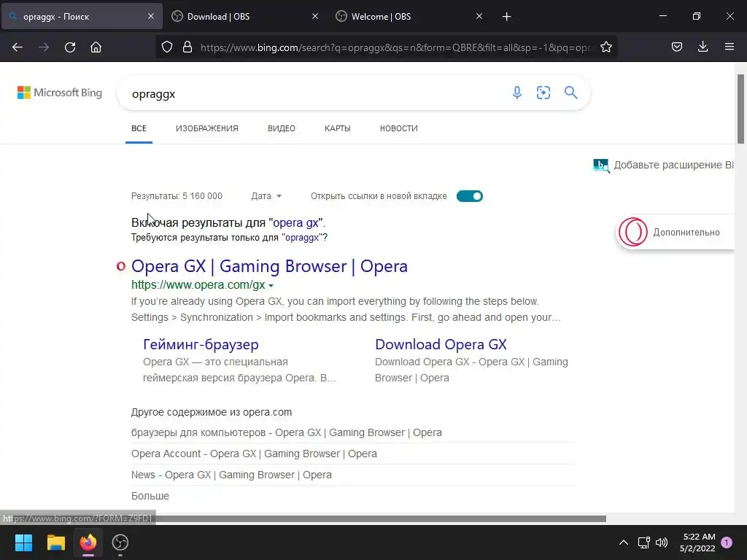Close the Welcome | OBS tab
This screenshot has height=560, width=747.
pyautogui.click(x=479, y=16)
